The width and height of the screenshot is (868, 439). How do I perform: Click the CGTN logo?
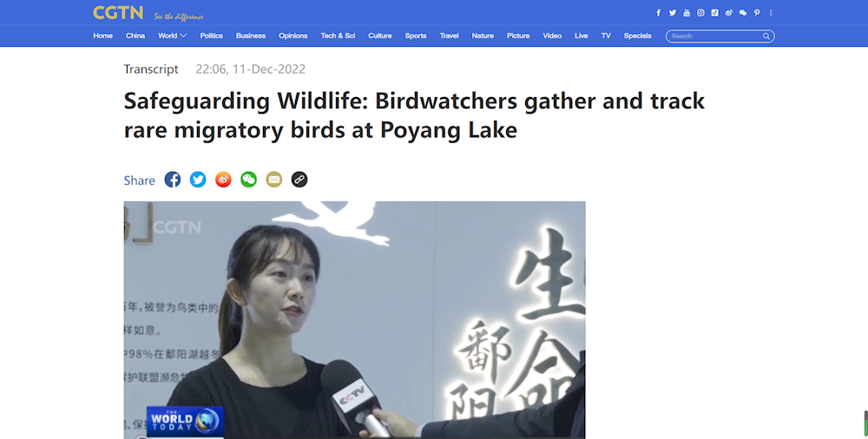pyautogui.click(x=118, y=13)
